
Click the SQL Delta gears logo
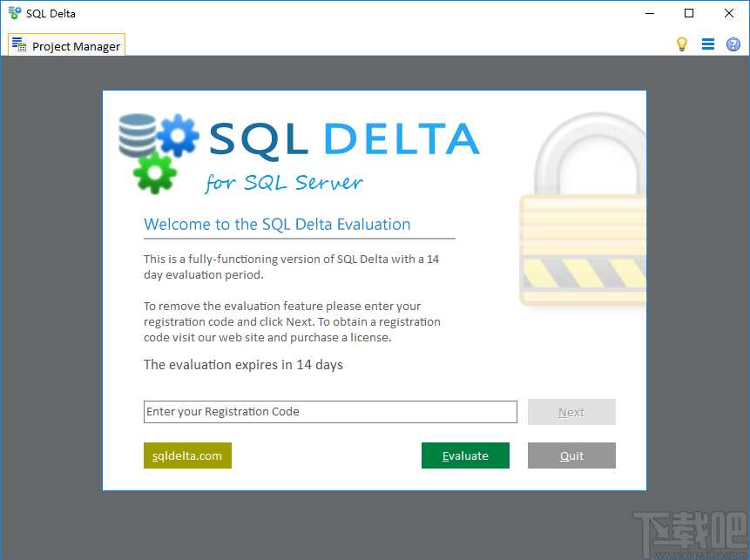pos(159,148)
